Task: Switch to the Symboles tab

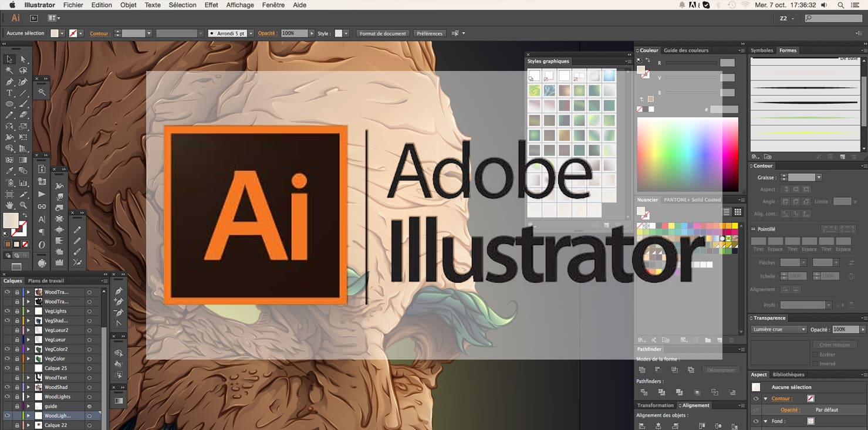Action: 762,50
